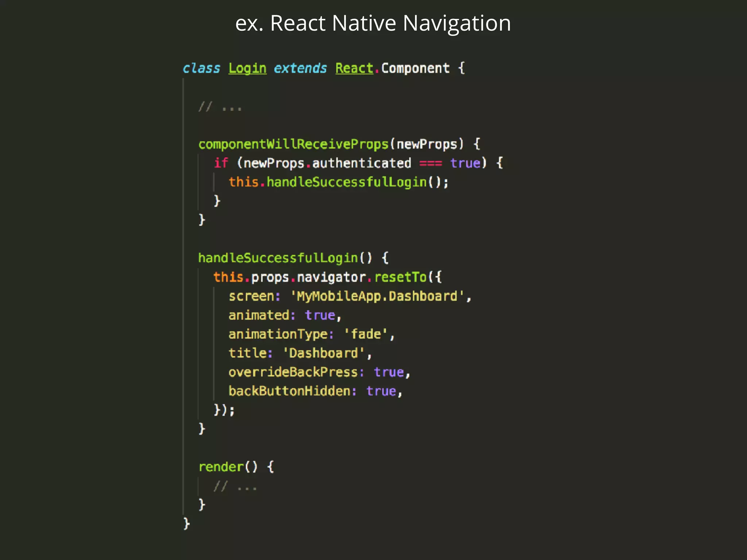This screenshot has height=560, width=747.
Task: Click the 'backButtonHidden:' property key
Action: [293, 391]
